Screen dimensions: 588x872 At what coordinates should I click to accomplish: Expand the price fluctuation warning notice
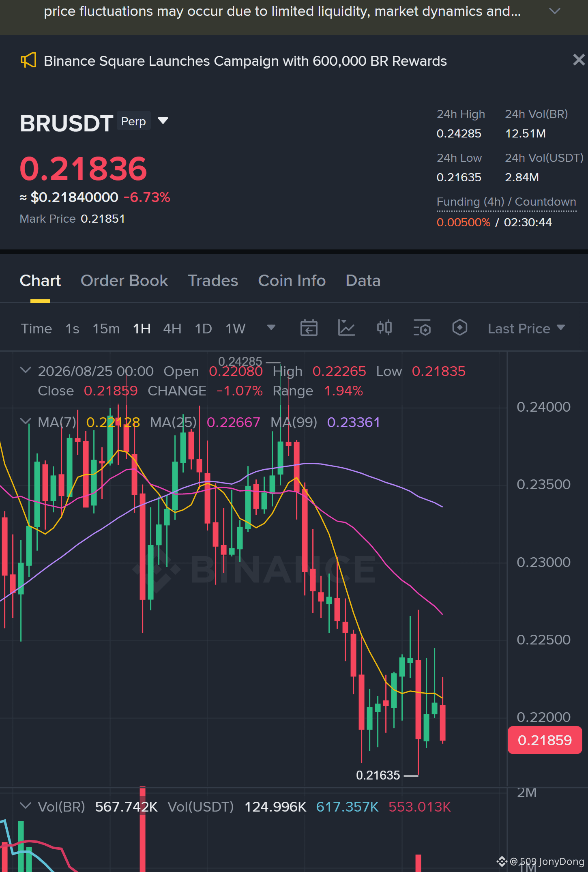(554, 11)
